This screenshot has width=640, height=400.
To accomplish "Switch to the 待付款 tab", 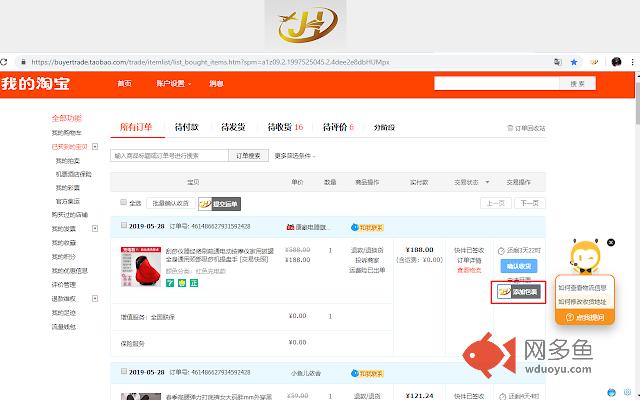I will (187, 127).
